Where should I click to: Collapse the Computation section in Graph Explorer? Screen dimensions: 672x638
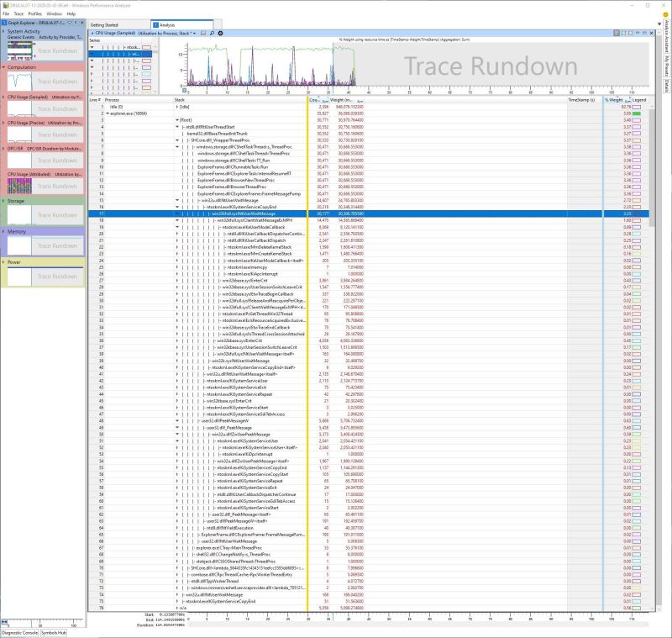click(4, 66)
